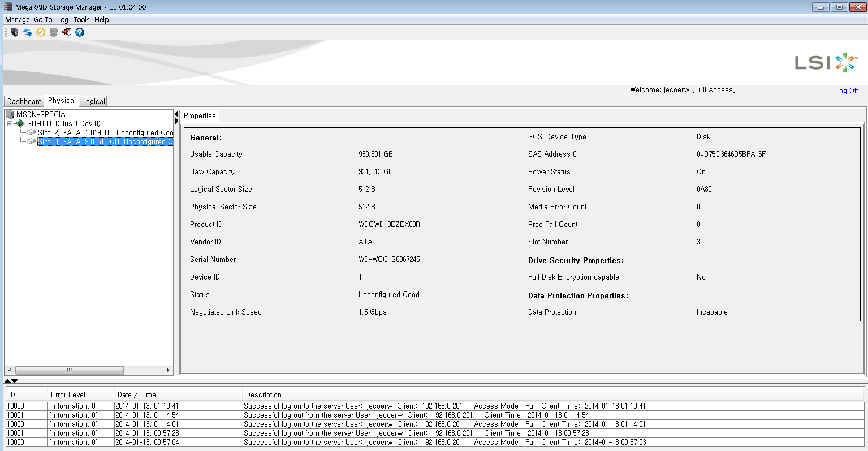This screenshot has width=868, height=451.
Task: Click the Raw Capacity value 931.513 GB
Action: (x=375, y=171)
